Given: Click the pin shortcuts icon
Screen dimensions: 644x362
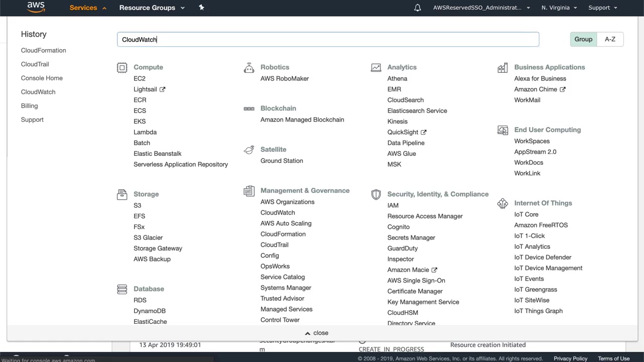Looking at the screenshot, I should (x=201, y=8).
